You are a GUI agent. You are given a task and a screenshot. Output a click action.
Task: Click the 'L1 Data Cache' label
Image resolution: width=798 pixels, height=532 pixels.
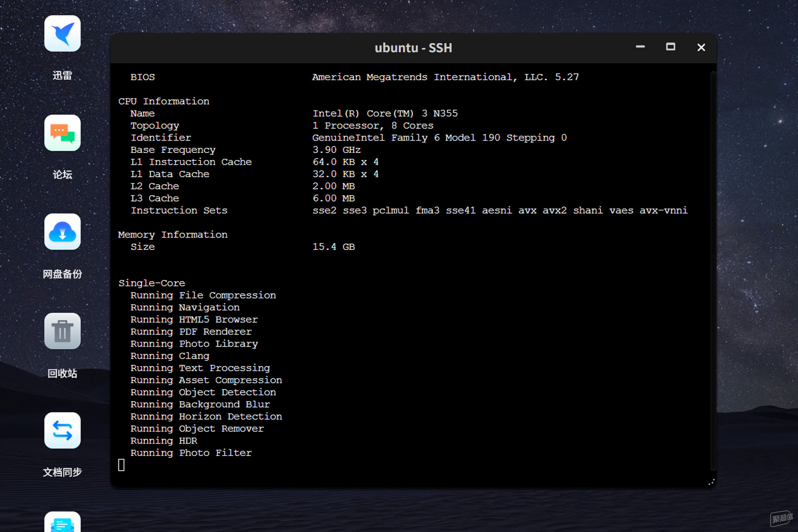170,174
